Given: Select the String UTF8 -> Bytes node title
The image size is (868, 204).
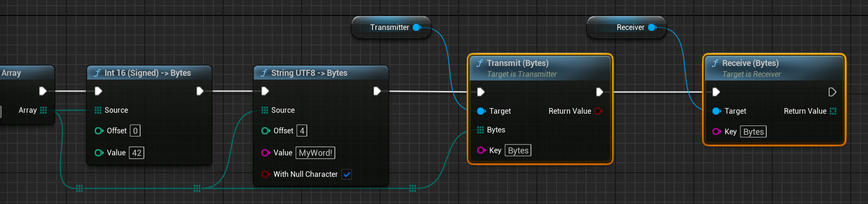Looking at the screenshot, I should (x=309, y=73).
